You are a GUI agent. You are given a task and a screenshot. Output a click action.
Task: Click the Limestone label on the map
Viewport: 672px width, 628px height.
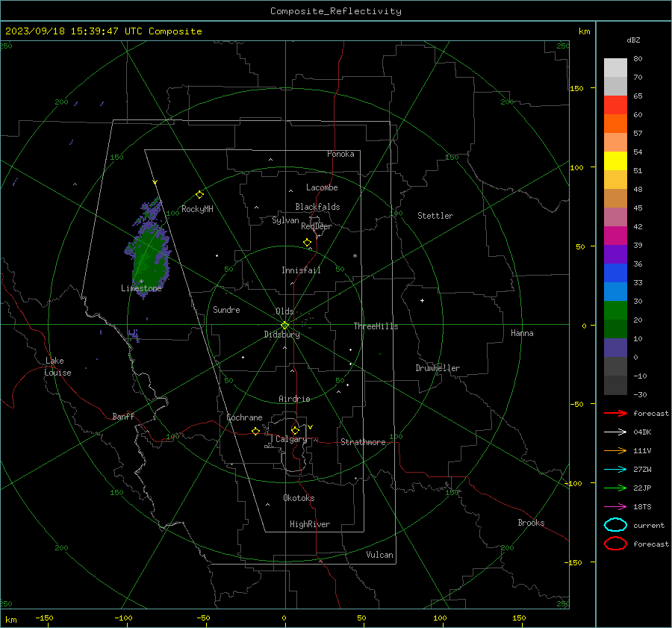141,288
